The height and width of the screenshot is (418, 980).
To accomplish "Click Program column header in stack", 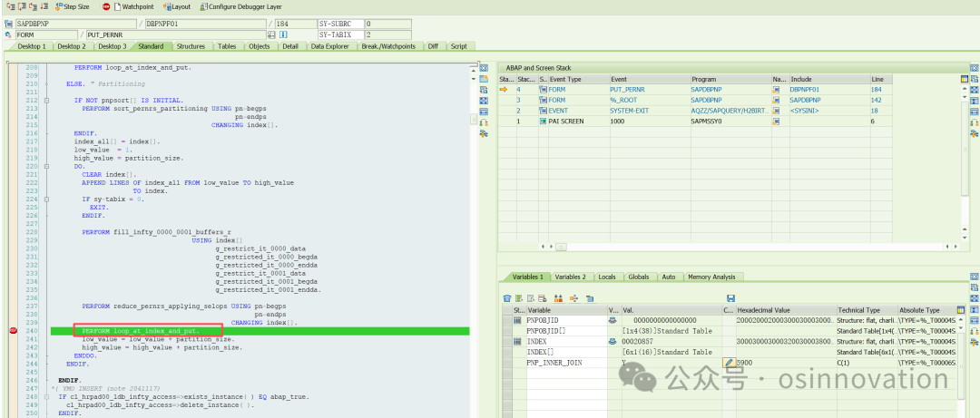I will [x=730, y=80].
